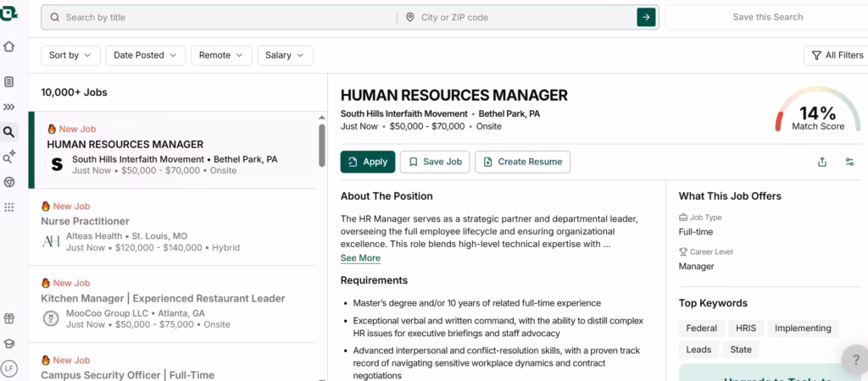Click the location pin icon in search
Viewport: 868px width, 381px height.
click(410, 17)
